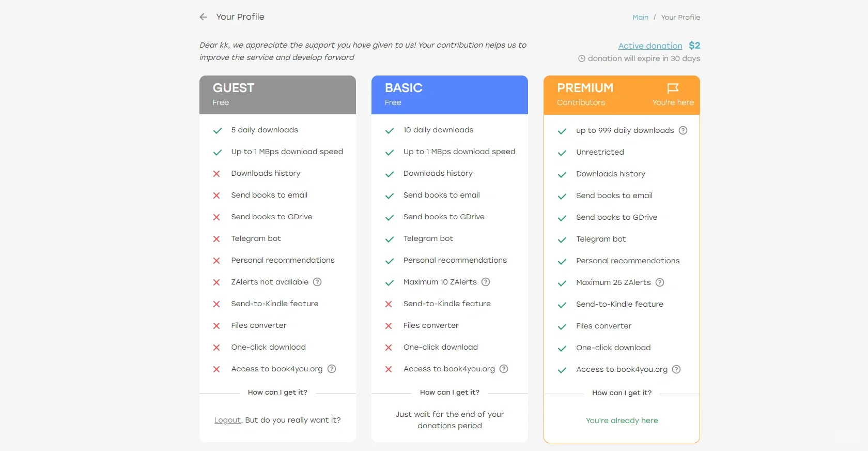The width and height of the screenshot is (868, 451).
Task: Click the $2 donation amount
Action: (694, 46)
